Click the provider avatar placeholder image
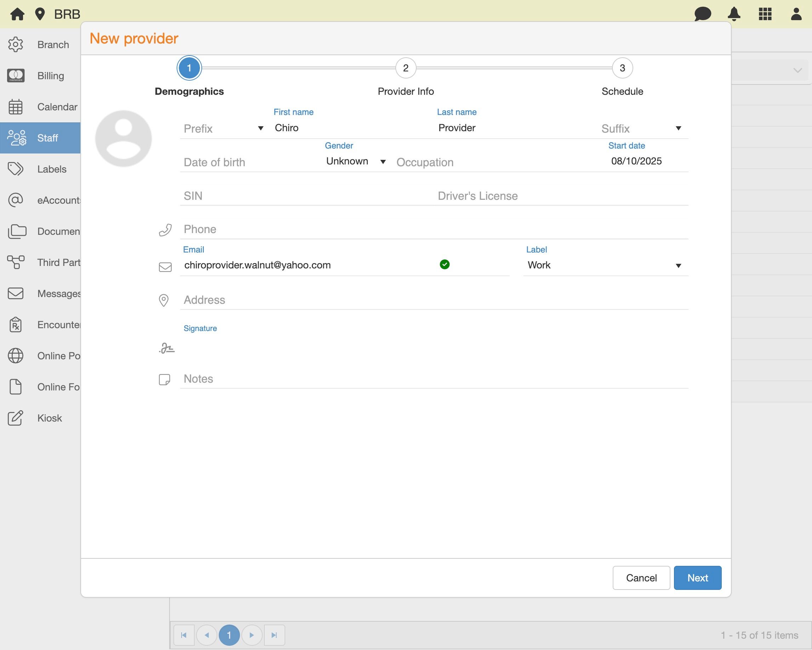The image size is (812, 650). [x=124, y=139]
